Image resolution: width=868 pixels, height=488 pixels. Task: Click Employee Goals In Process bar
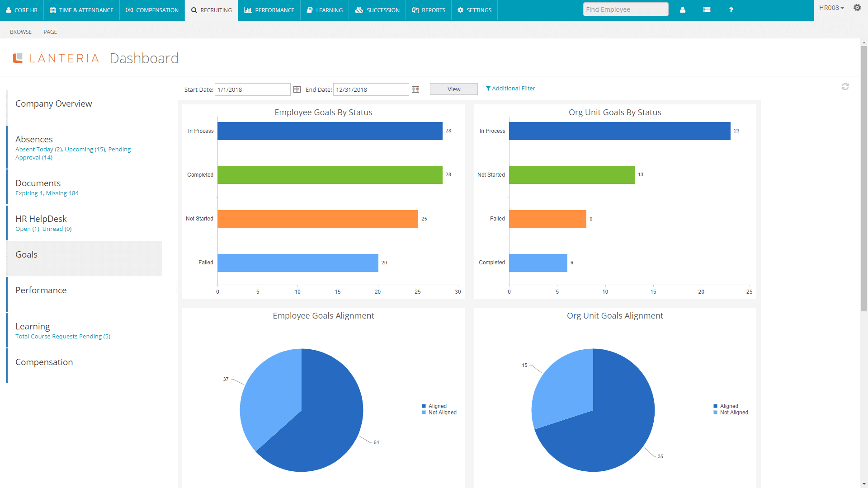(330, 131)
